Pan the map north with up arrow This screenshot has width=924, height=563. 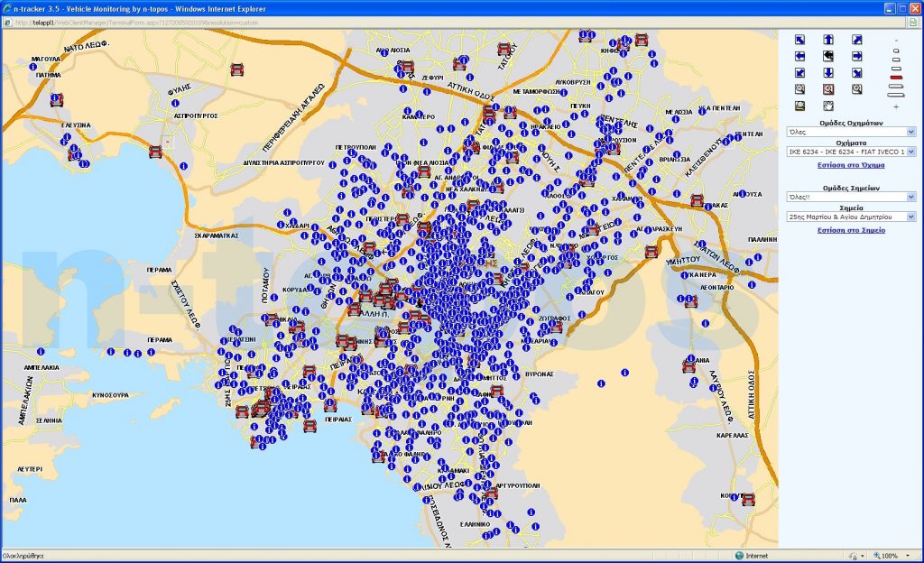tap(828, 40)
